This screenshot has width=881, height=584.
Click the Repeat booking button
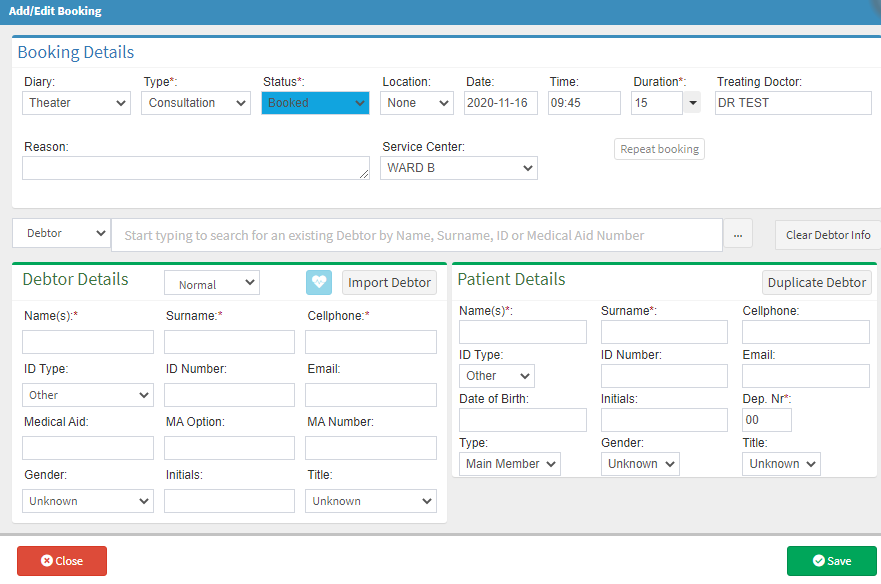[659, 149]
